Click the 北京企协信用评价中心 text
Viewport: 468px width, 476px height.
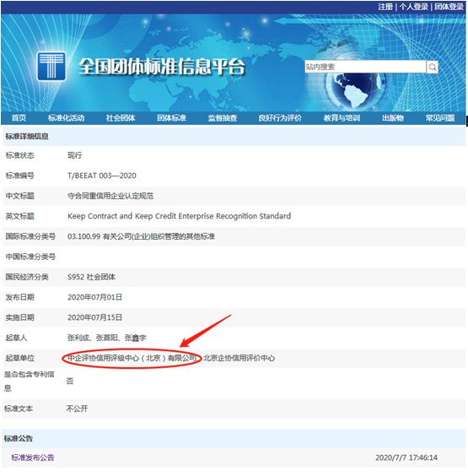pos(239,358)
